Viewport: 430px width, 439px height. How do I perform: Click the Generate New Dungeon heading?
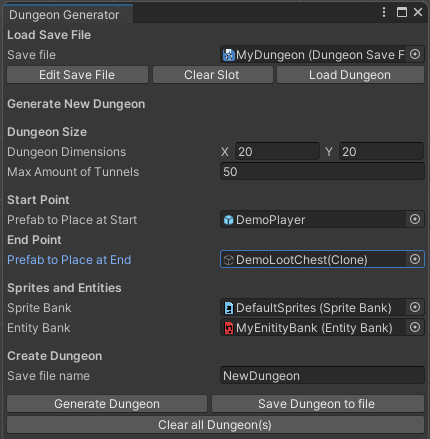[x=76, y=104]
